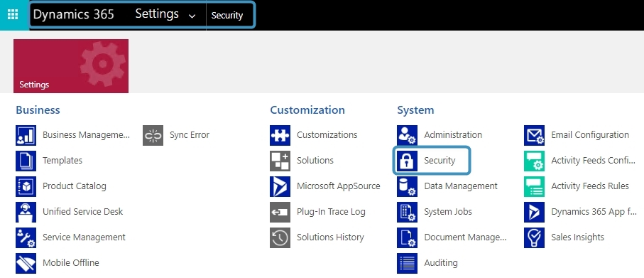This screenshot has height=278, width=644.
Task: Click the Customizations puzzle icon
Action: click(x=280, y=135)
